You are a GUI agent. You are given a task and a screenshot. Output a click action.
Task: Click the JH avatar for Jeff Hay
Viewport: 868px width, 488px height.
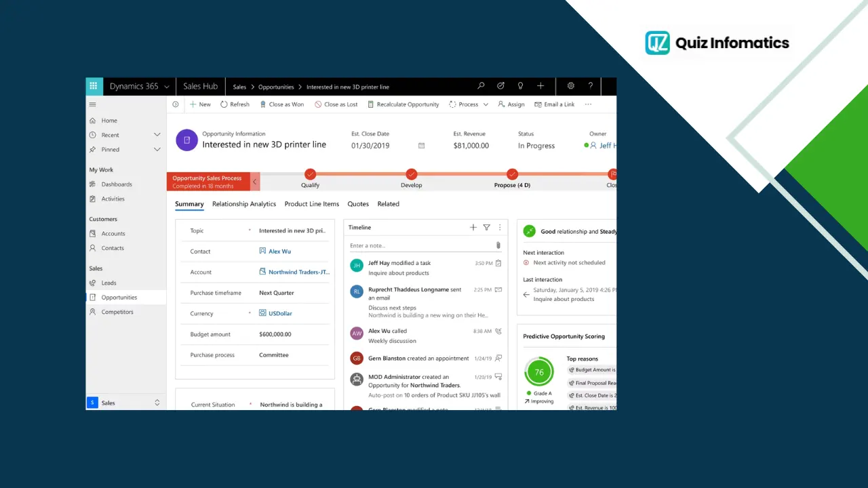pyautogui.click(x=357, y=266)
